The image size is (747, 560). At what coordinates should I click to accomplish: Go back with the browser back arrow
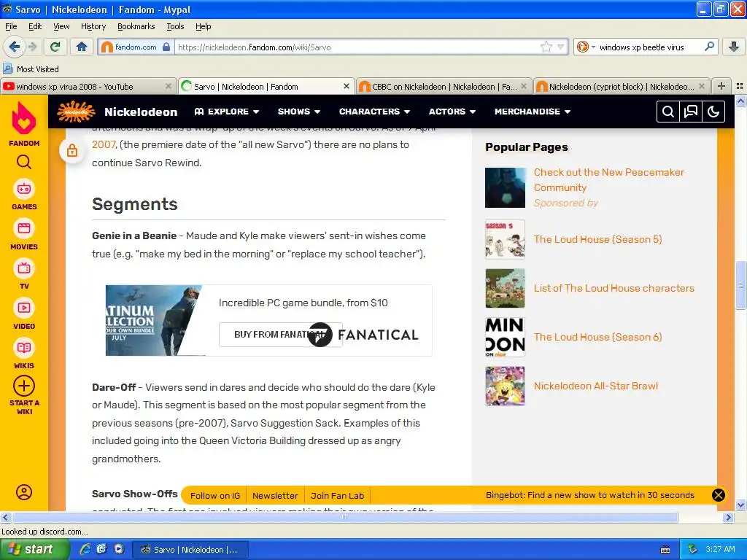[x=14, y=47]
